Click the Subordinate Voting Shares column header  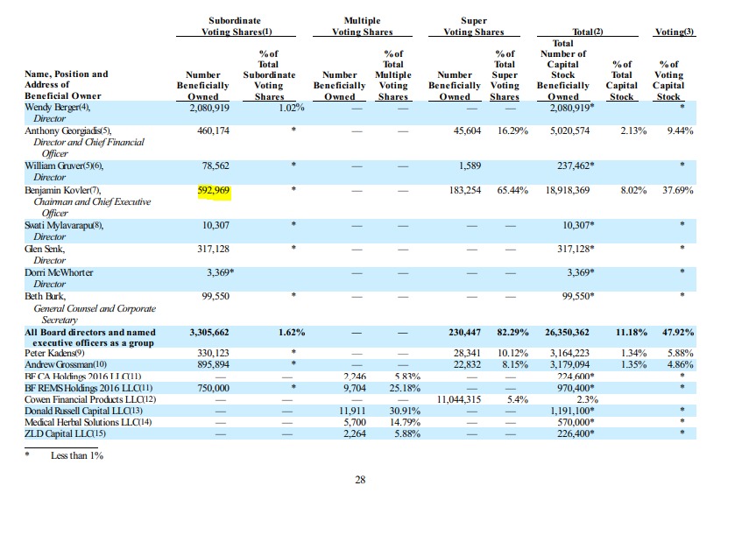point(234,26)
